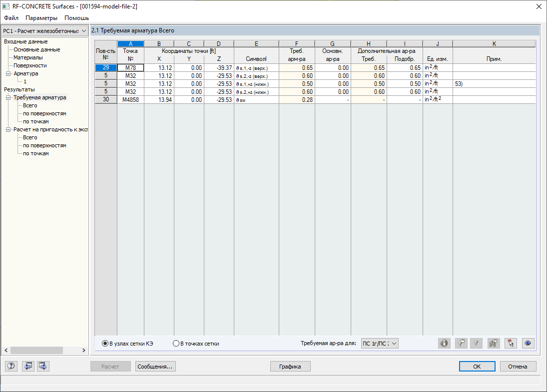Close the RF-CONCRETE Surfaces window

[x=539, y=6]
